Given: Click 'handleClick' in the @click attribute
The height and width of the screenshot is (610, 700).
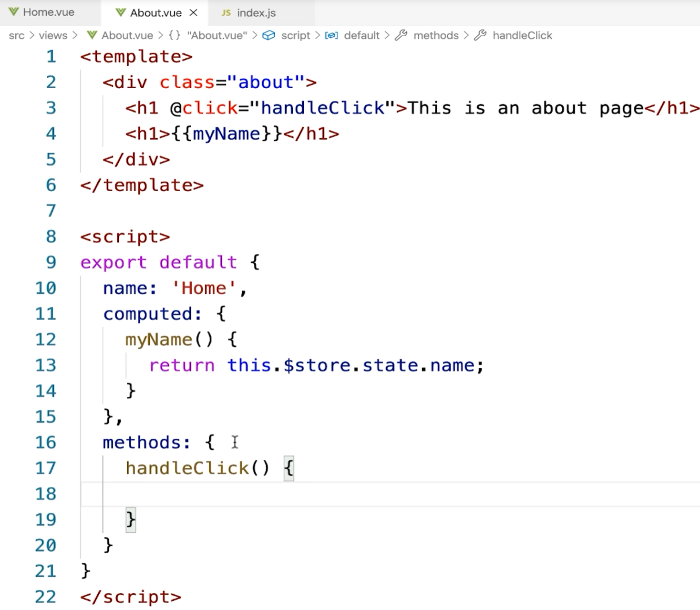Looking at the screenshot, I should click(322, 108).
